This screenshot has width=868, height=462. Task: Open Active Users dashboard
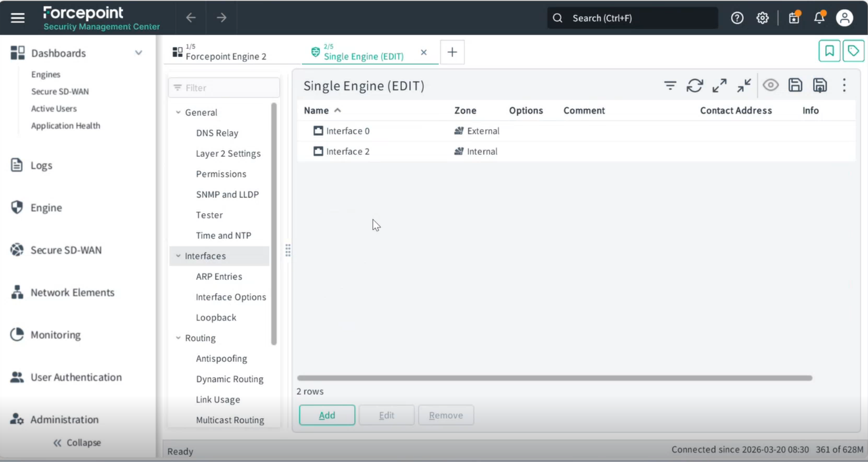point(54,109)
